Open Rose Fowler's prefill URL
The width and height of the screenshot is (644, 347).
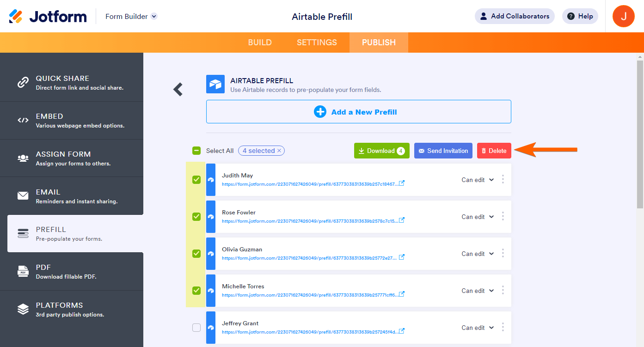310,221
